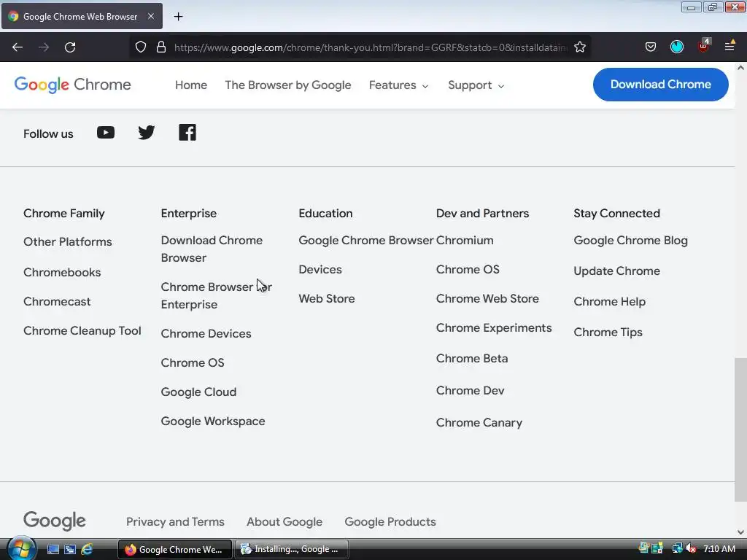Open Enterprise Chrome OS link
The width and height of the screenshot is (747, 560).
tap(193, 362)
